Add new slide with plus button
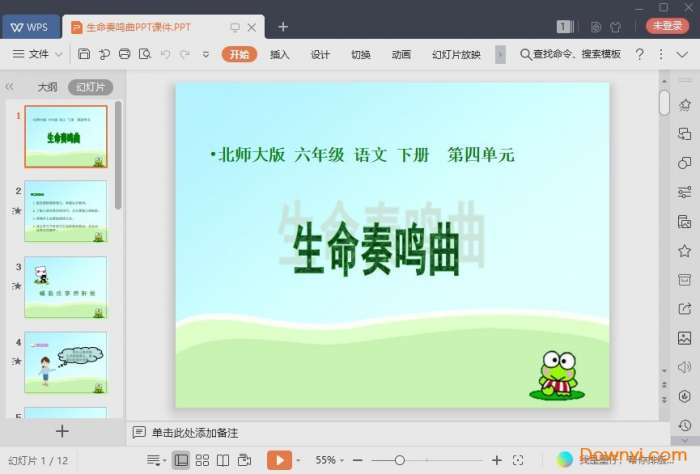This screenshot has height=474, width=700. pyautogui.click(x=62, y=431)
